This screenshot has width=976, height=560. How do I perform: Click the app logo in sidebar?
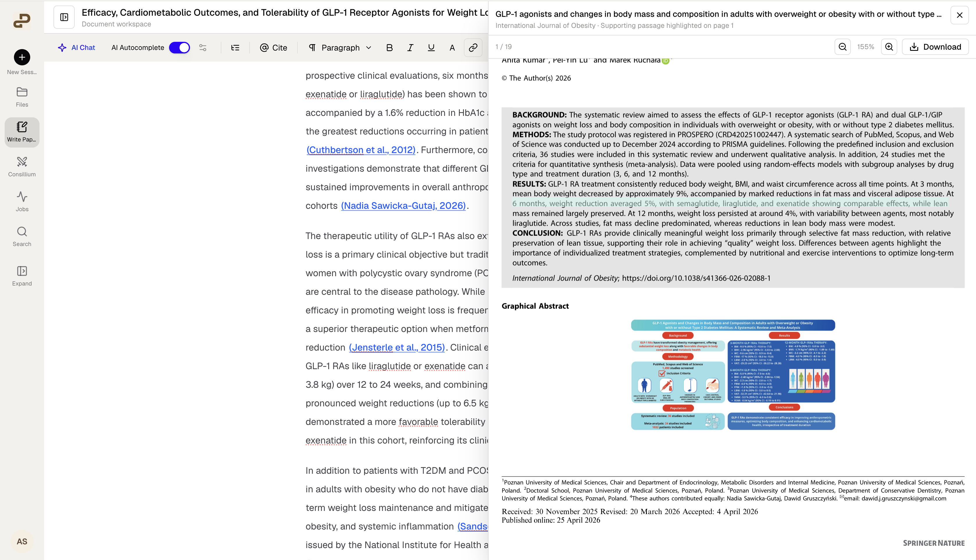(x=22, y=20)
